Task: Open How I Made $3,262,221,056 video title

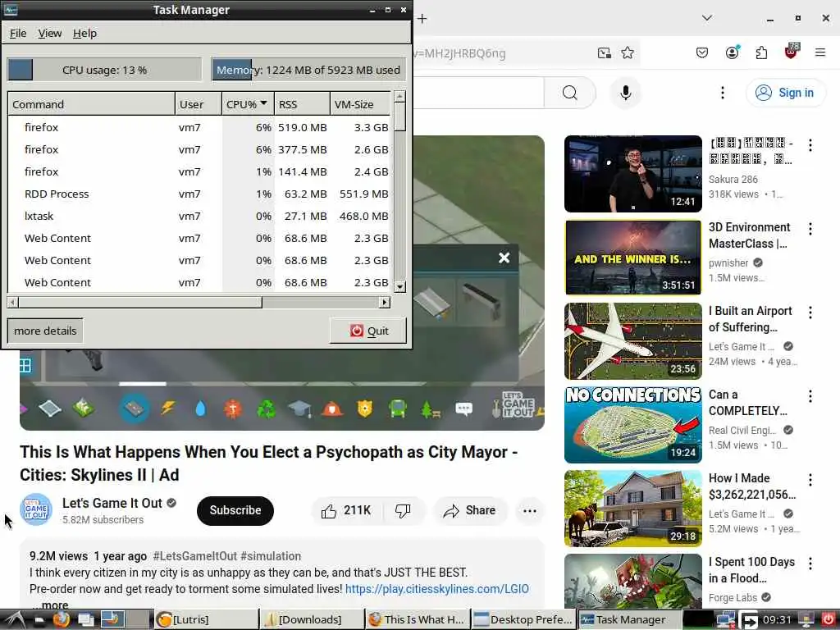Action: (x=752, y=486)
